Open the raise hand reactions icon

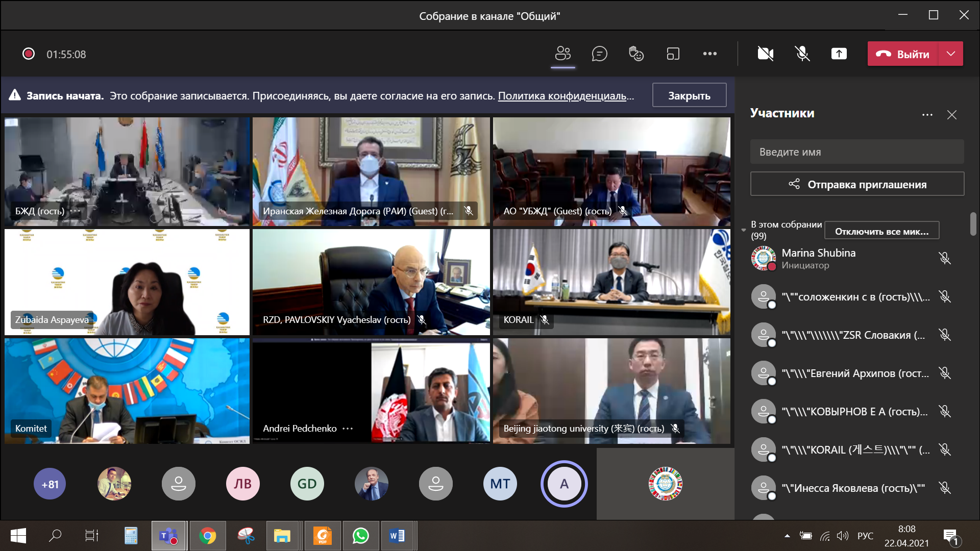[636, 54]
